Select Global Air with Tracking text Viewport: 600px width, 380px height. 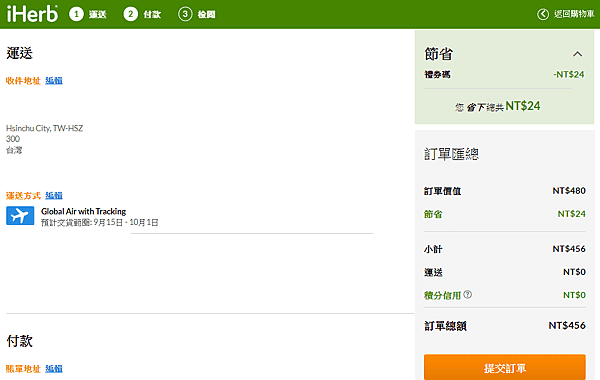pos(83,211)
